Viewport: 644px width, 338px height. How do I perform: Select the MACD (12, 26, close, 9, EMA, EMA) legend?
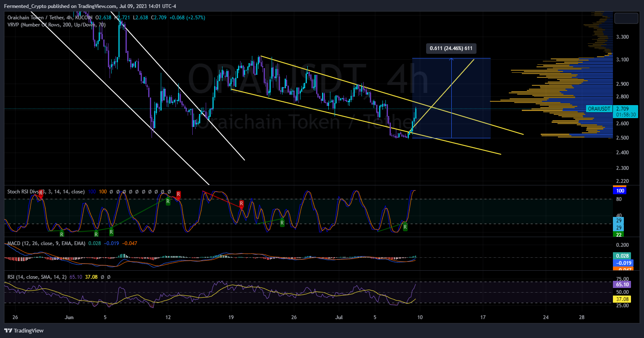pos(46,243)
